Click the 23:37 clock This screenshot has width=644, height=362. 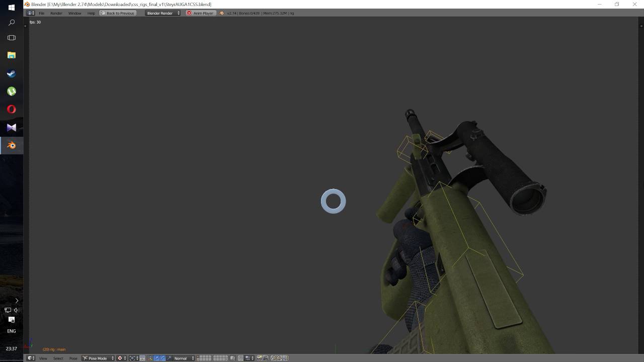tap(12, 348)
